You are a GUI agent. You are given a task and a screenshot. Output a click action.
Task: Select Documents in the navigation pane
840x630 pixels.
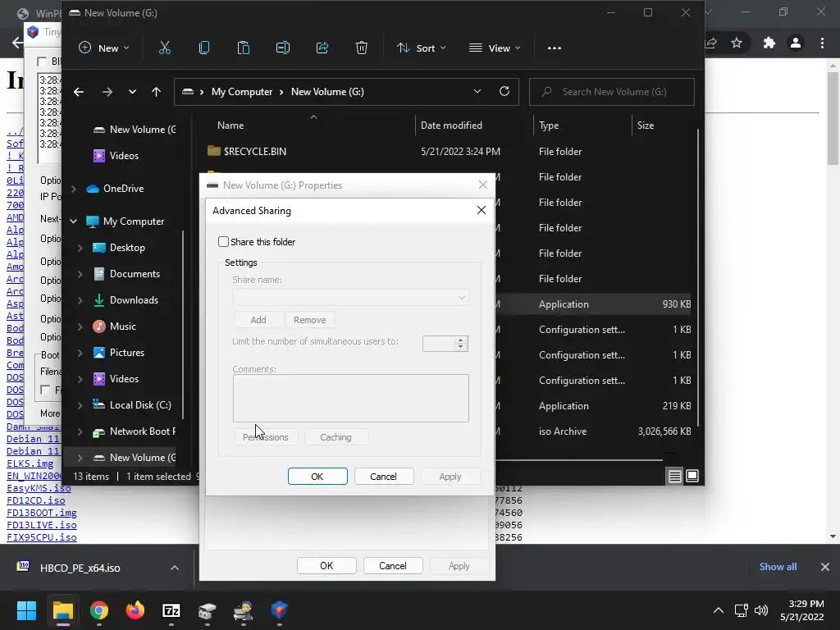coord(135,274)
